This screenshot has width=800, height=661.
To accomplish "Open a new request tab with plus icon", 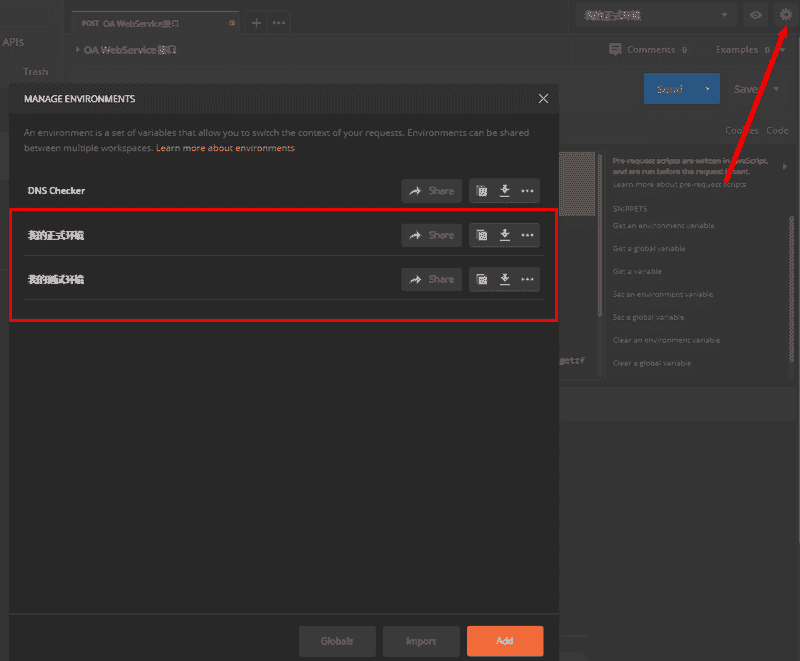I will [256, 22].
